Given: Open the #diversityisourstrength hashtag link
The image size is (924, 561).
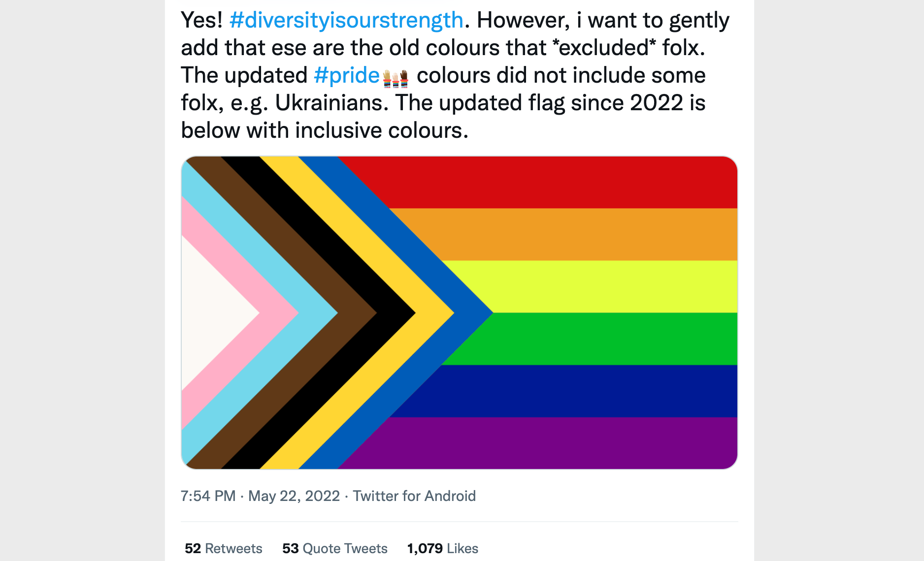Looking at the screenshot, I should [346, 21].
